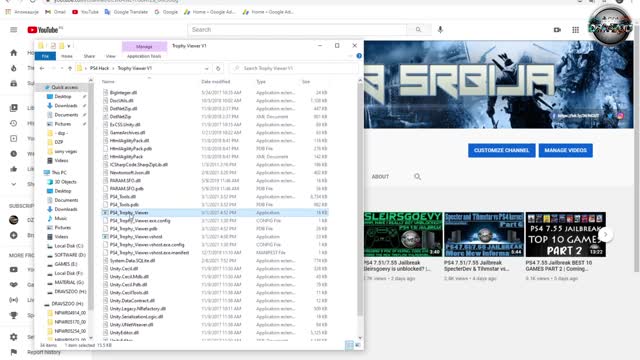Select the PS4_Trophy_Viewer.vshost application file
This screenshot has height=360, width=640.
pyautogui.click(x=136, y=237)
